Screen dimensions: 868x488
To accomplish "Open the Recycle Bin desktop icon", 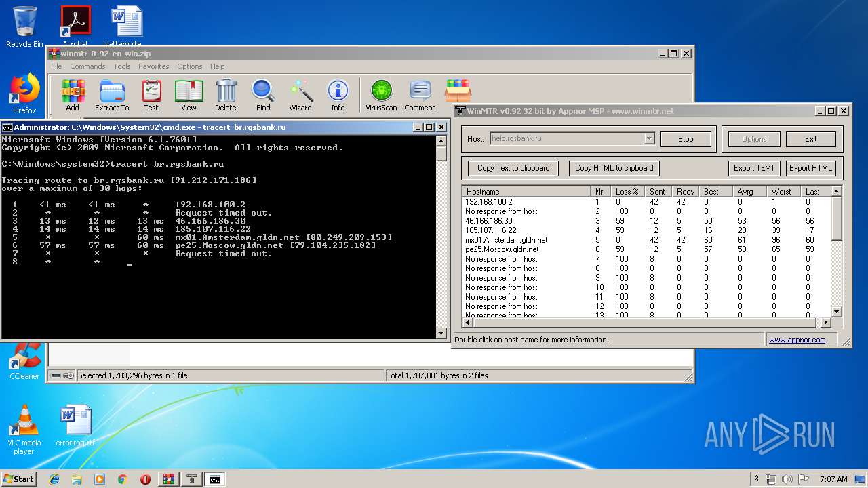I will point(24,27).
